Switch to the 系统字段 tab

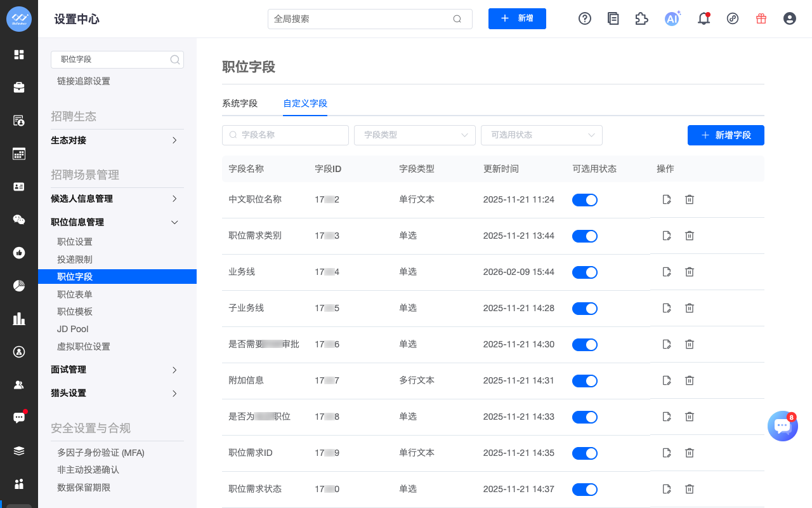240,104
